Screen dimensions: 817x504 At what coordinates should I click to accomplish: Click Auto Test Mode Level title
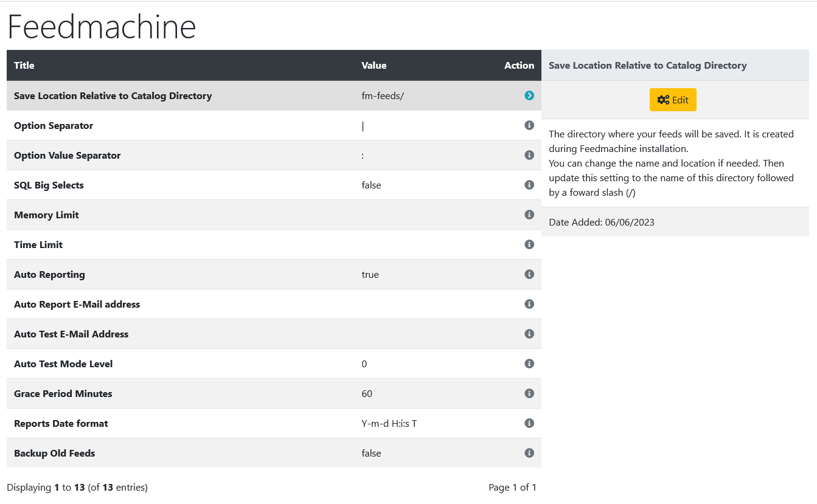(63, 364)
